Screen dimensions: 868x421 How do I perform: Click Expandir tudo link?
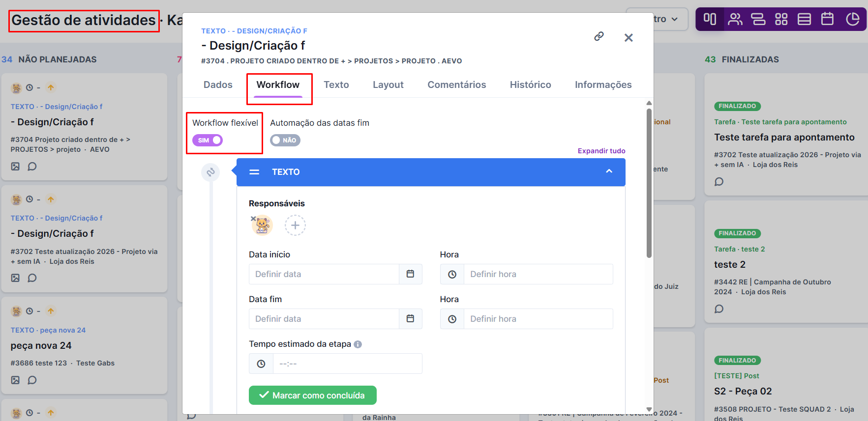pyautogui.click(x=601, y=151)
